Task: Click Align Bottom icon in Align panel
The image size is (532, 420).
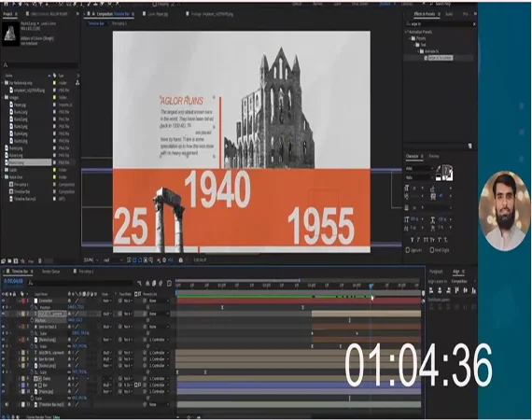Action: point(473,290)
